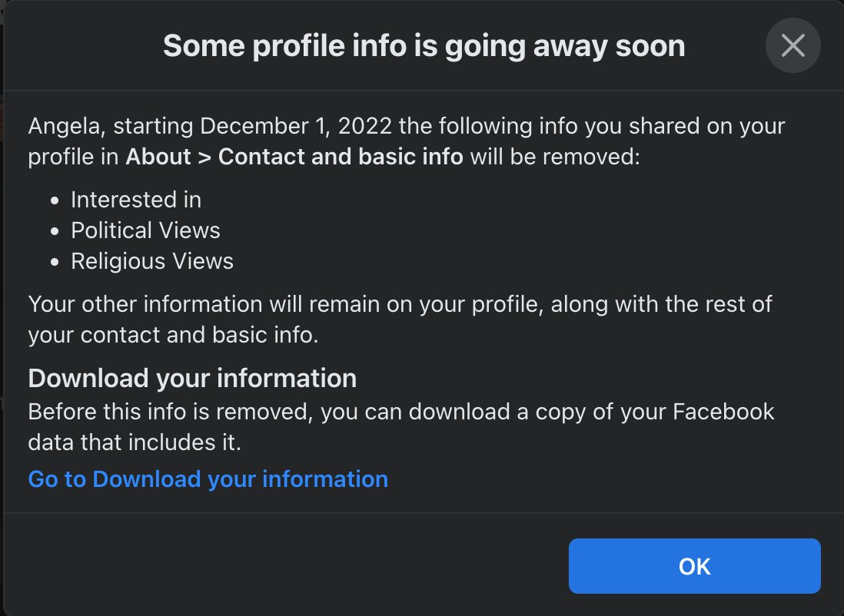This screenshot has width=844, height=616.
Task: Open the Go to Download your information link
Action: [208, 479]
